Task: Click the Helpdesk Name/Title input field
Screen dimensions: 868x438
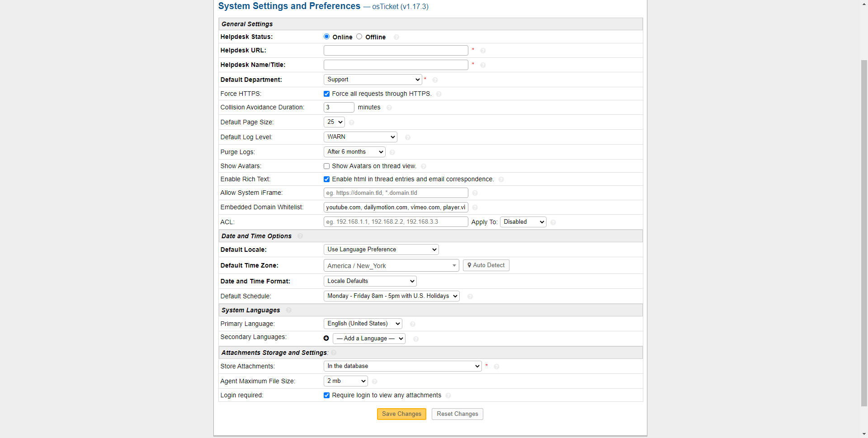Action: [x=396, y=65]
